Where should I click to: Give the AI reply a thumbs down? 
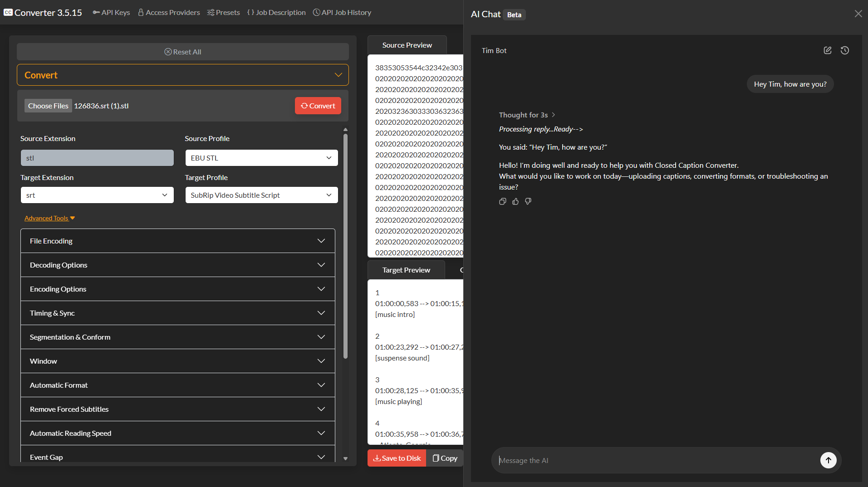528,201
